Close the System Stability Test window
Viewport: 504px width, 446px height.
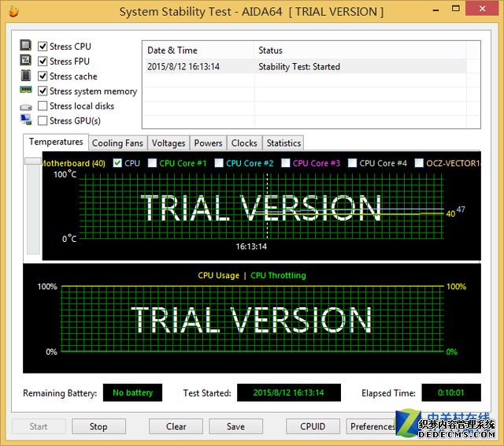(x=482, y=9)
